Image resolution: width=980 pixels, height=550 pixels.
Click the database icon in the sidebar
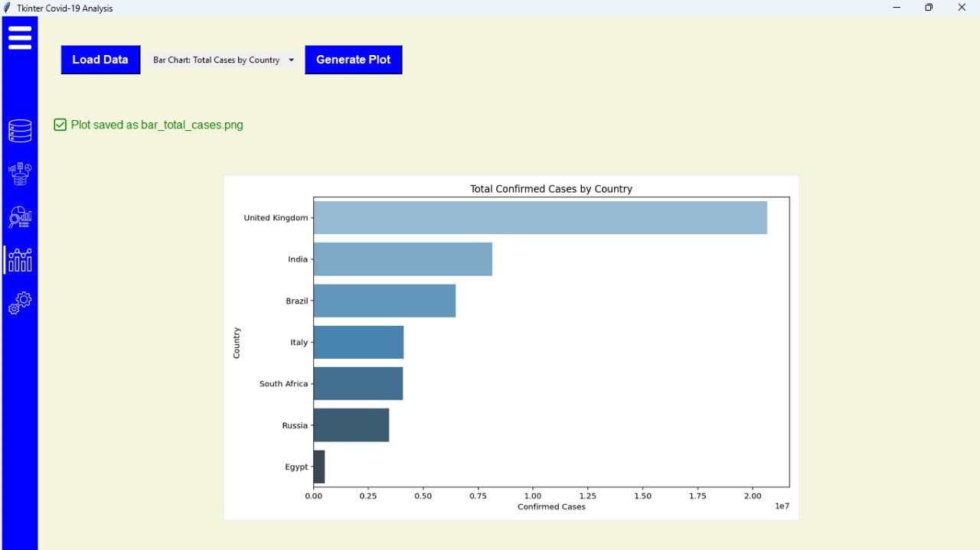[20, 131]
